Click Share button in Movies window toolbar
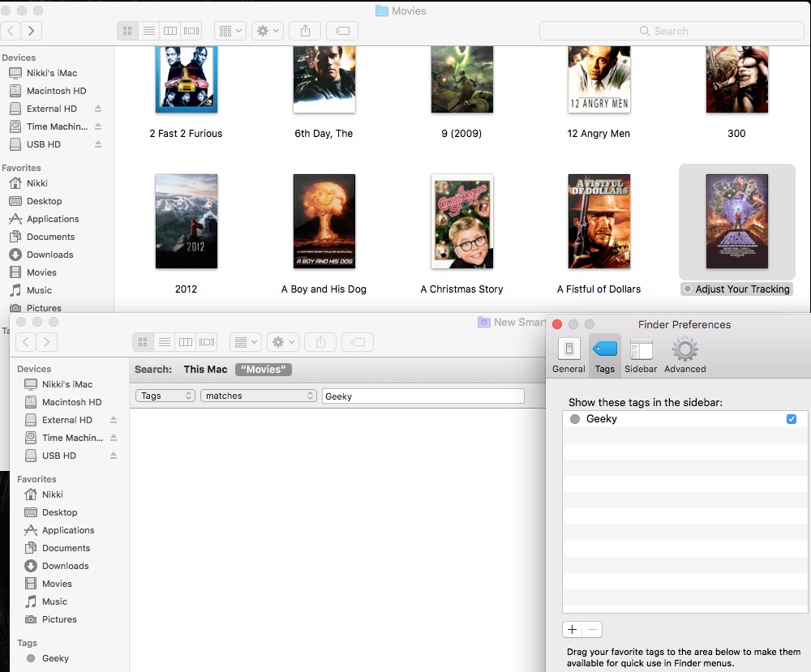The height and width of the screenshot is (672, 811). pos(305,31)
